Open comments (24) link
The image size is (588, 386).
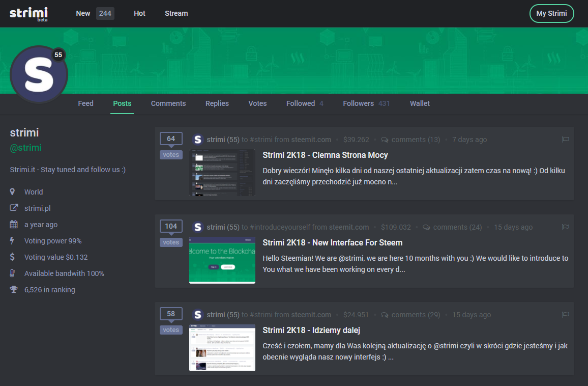click(x=457, y=227)
